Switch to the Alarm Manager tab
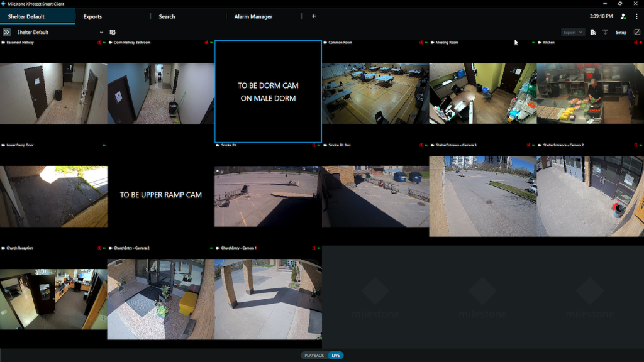This screenshot has height=362, width=644. pyautogui.click(x=253, y=16)
